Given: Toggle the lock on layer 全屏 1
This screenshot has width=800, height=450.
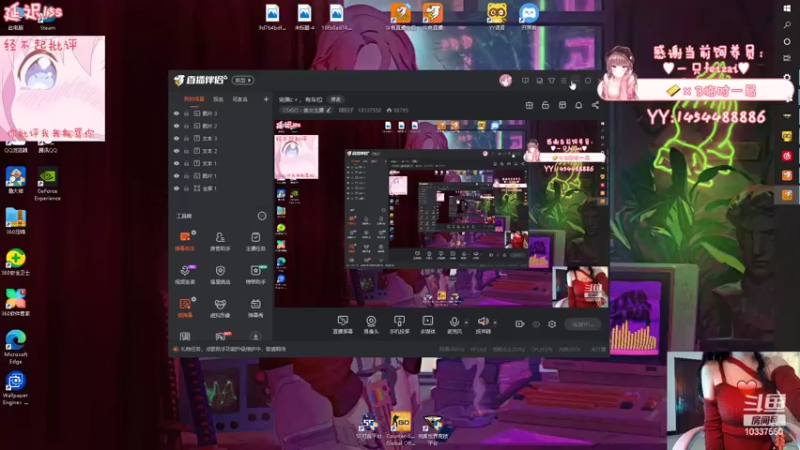Looking at the screenshot, I should pyautogui.click(x=187, y=188).
